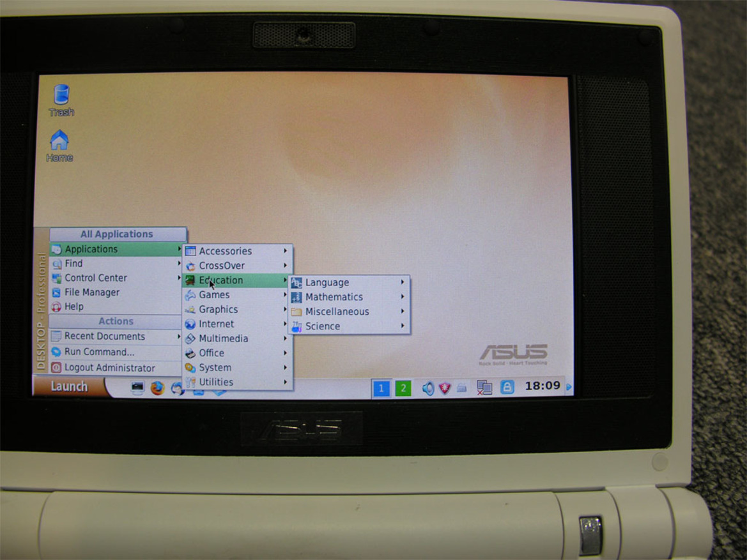Click the Science flask icon
Image resolution: width=747 pixels, height=560 pixels.
click(296, 327)
